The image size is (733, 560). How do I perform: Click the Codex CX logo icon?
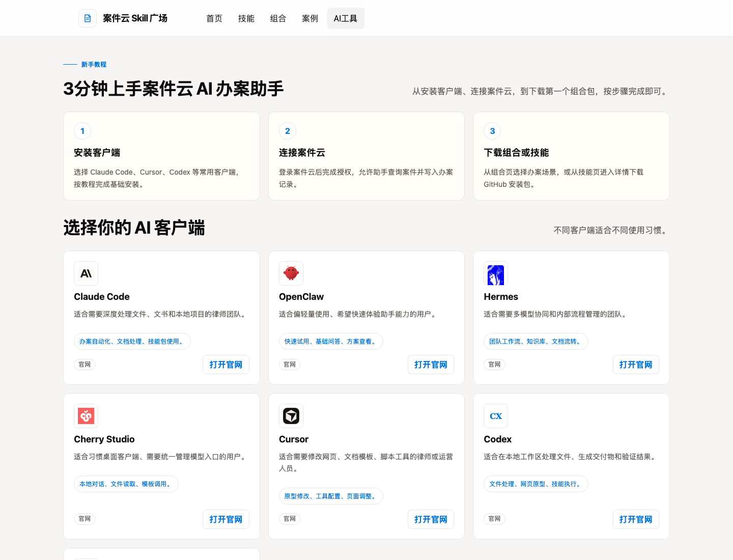click(x=496, y=416)
